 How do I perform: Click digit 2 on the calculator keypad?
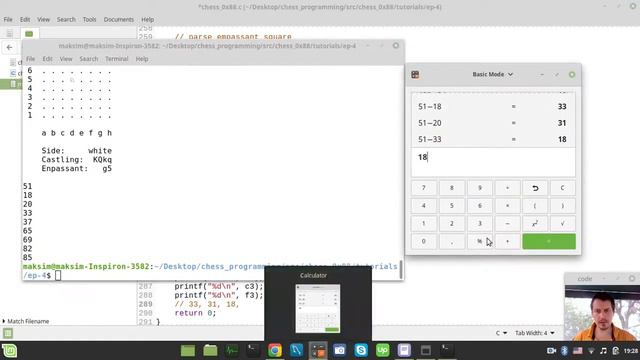pos(452,223)
